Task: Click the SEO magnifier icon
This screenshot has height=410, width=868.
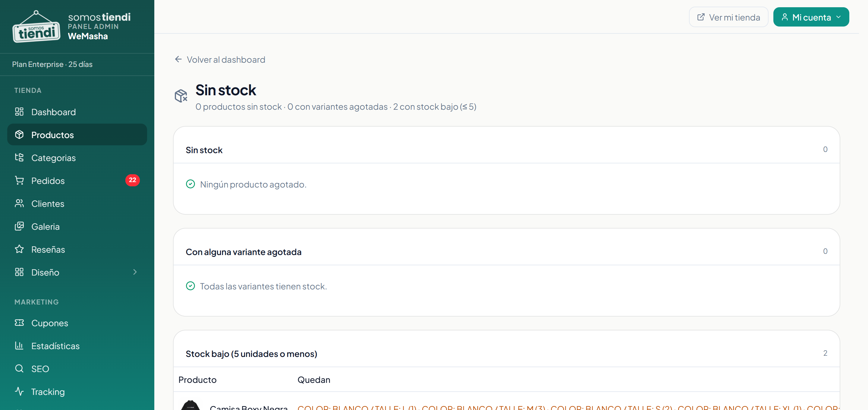Action: point(19,368)
